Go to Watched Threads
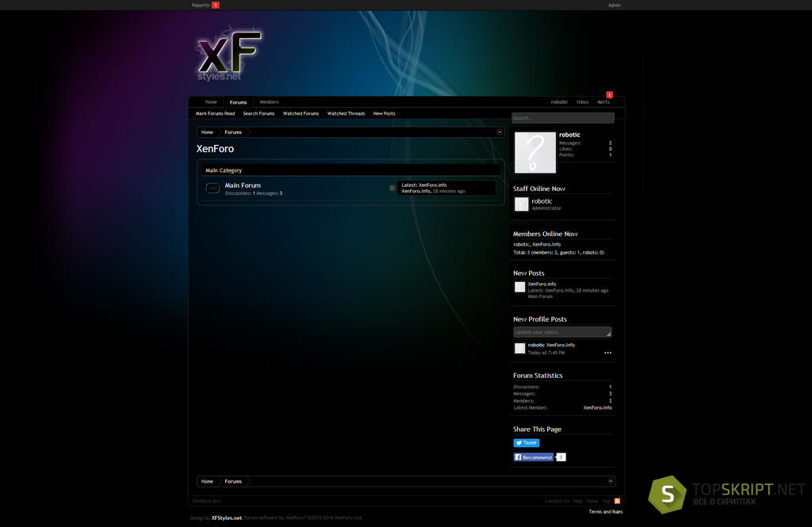The height and width of the screenshot is (527, 812). (346, 113)
